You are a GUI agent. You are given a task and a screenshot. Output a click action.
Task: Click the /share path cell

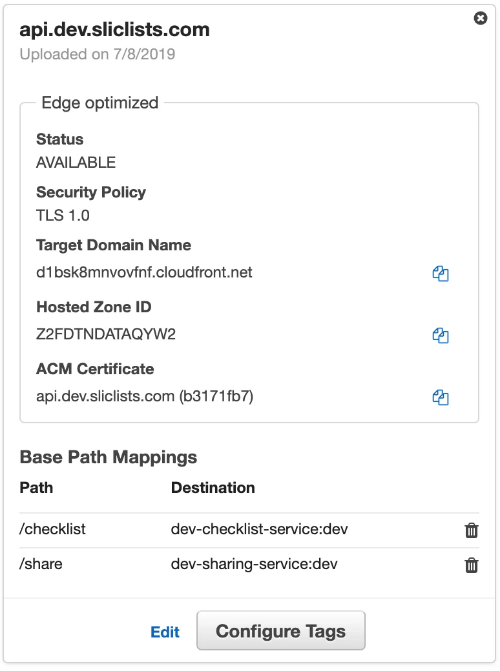point(41,564)
